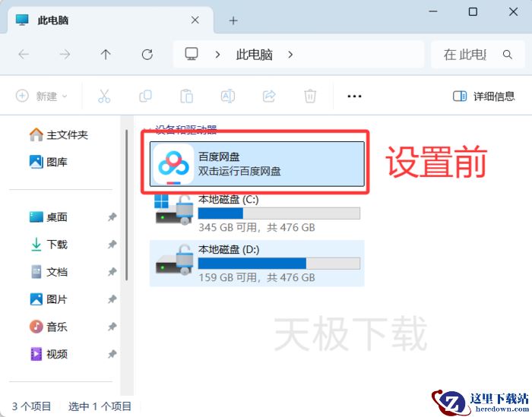Minimize the File Explorer window
532x417 pixels.
click(x=433, y=11)
